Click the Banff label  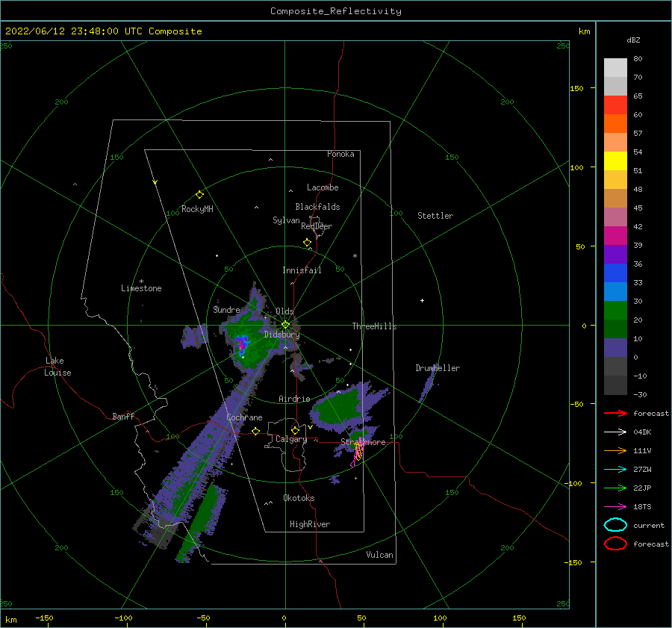tap(123, 416)
